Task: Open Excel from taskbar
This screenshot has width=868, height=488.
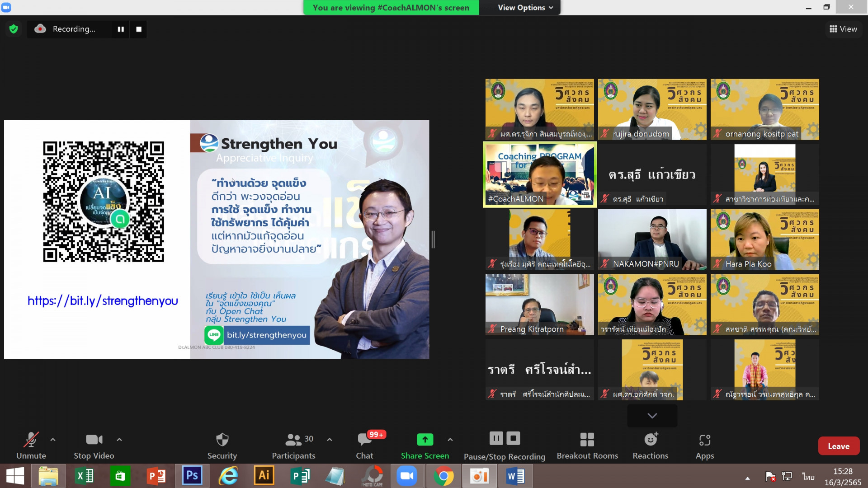Action: click(84, 476)
